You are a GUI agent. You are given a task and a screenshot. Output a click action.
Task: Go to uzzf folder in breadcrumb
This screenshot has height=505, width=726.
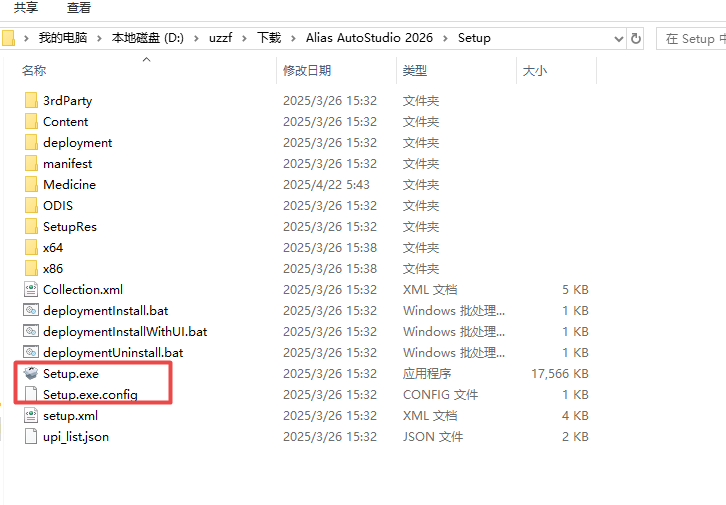click(220, 38)
